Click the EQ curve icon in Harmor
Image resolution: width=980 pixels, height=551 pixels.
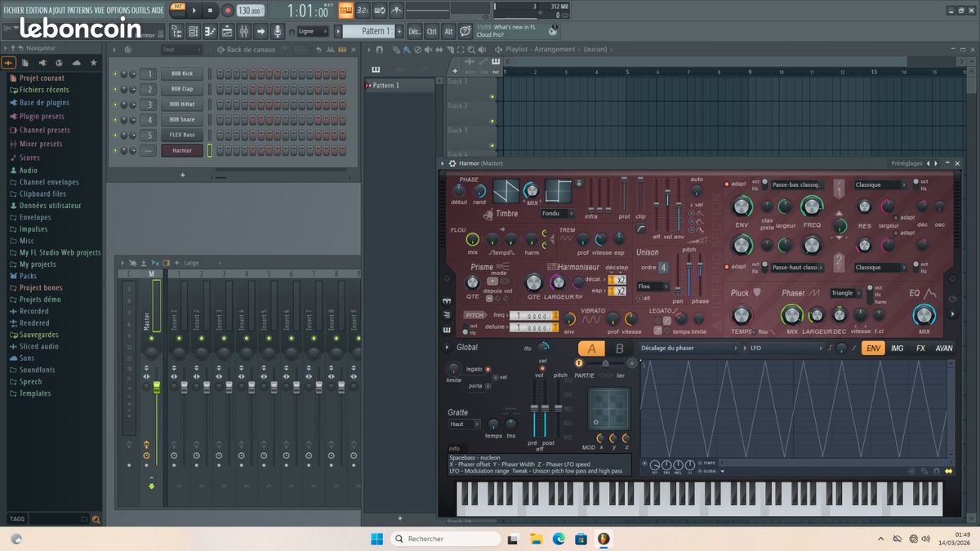[x=930, y=292]
